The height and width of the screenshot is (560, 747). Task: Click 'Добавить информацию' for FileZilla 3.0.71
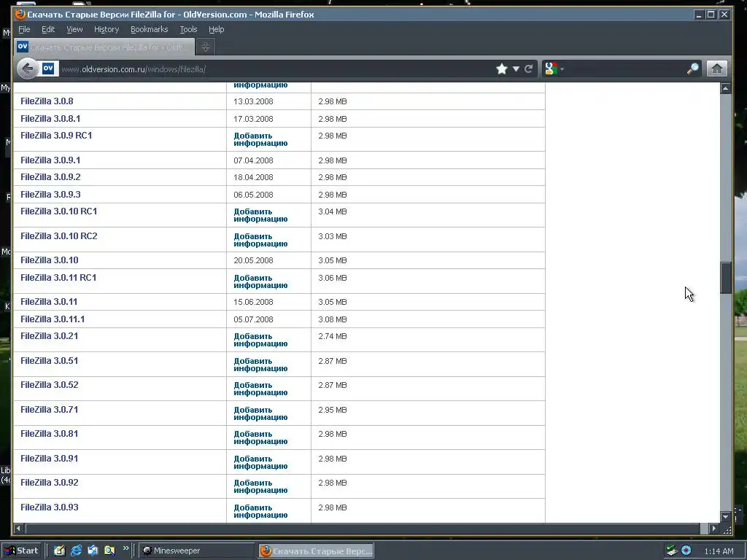click(260, 413)
